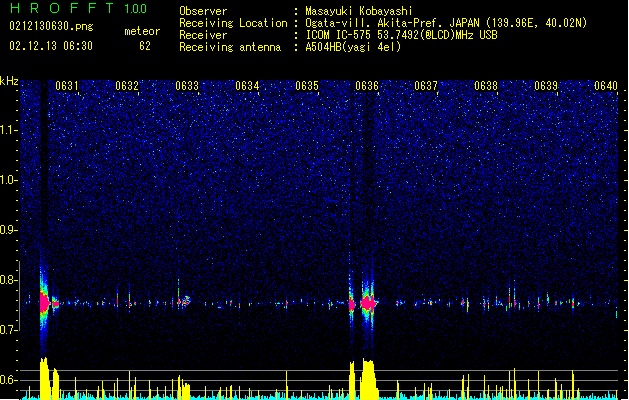The image size is (629, 400).
Task: Click the antenna A504HB(yagi 4el) text
Action: 353,47
